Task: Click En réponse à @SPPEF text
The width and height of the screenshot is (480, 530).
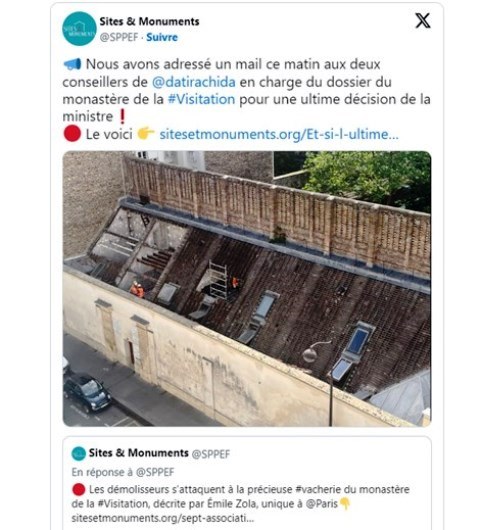Action: (123, 472)
